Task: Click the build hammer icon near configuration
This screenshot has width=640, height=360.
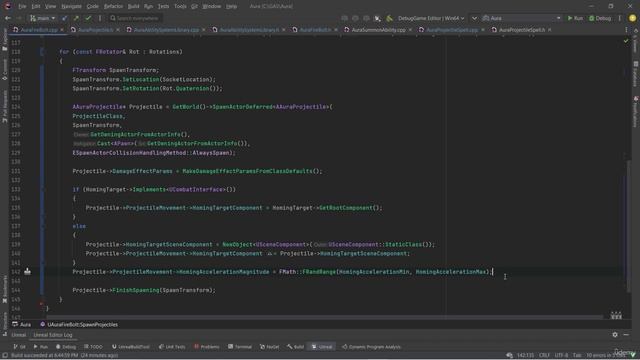Action: pos(389,18)
